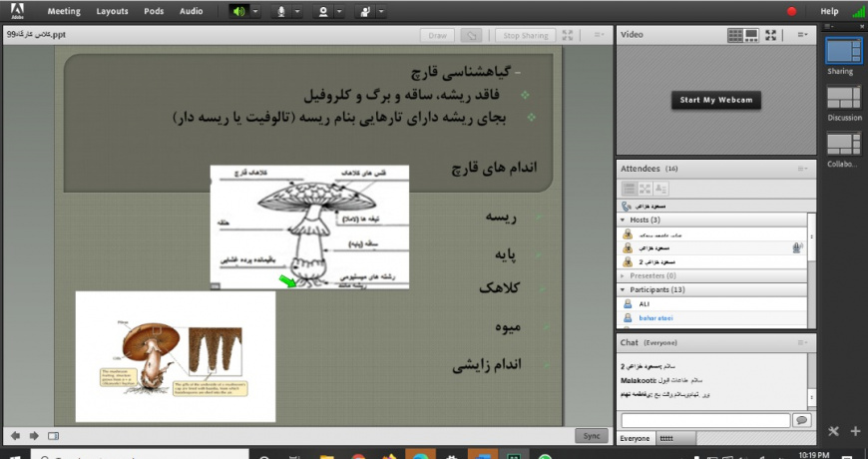Go to the previous slide arrow

tap(16, 436)
